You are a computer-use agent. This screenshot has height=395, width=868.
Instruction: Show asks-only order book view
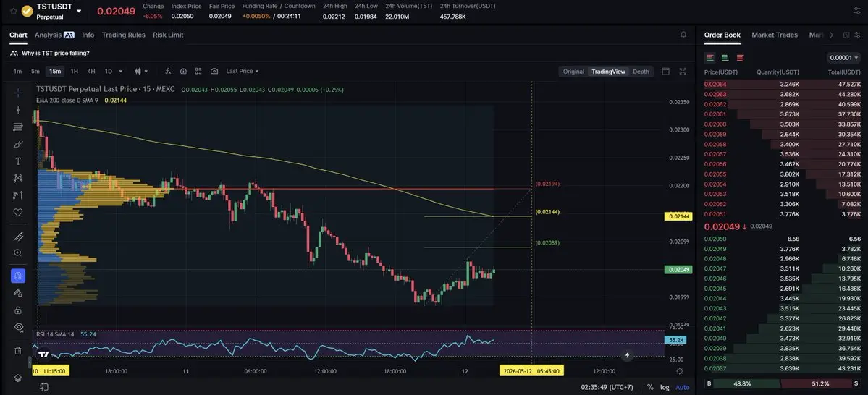[740, 58]
